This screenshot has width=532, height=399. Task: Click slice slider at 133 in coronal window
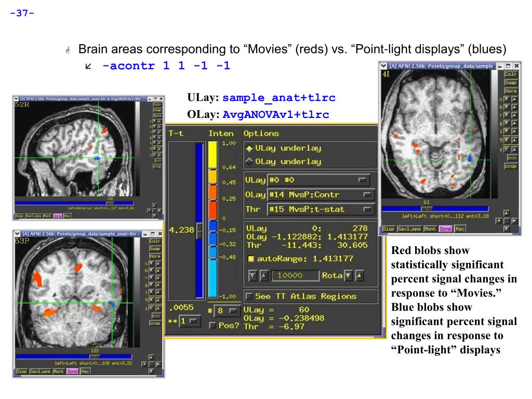coord(95,356)
